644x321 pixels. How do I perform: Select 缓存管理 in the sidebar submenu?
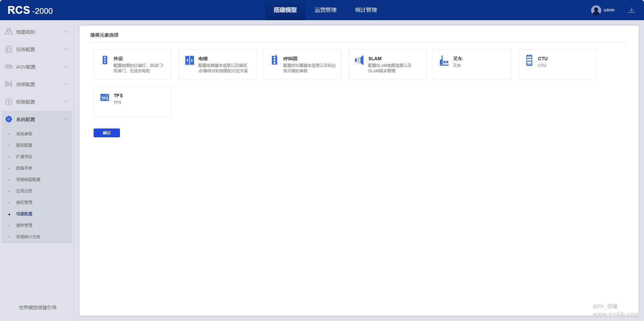pos(24,225)
